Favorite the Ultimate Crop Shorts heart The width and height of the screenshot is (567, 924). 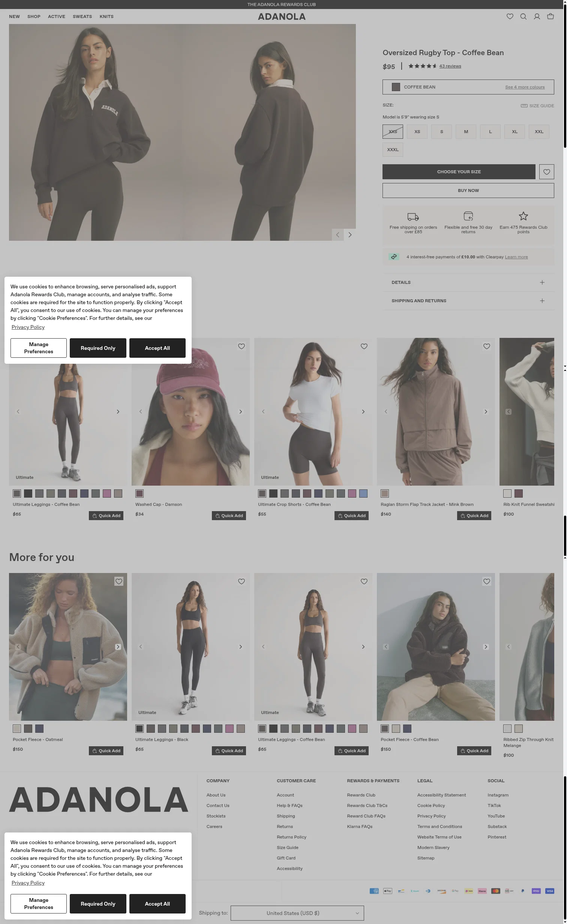pos(364,346)
